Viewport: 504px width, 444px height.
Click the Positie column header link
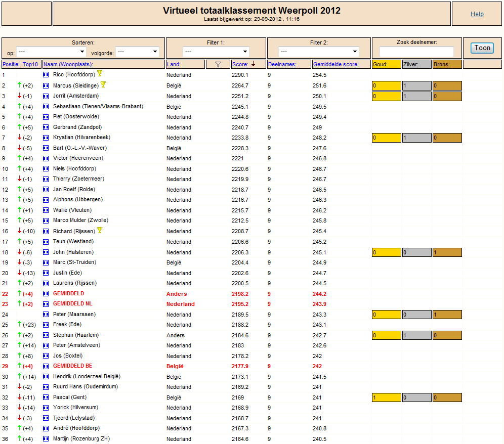point(11,64)
